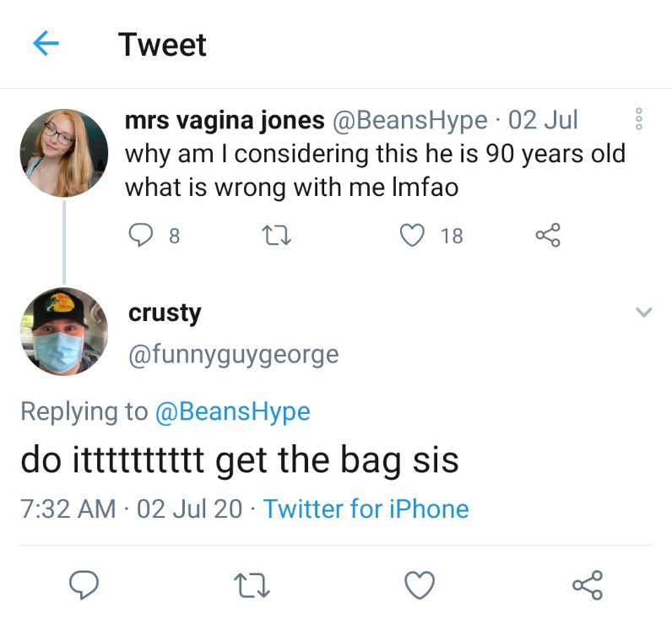Expand chevron menu beside crusty
672x620 pixels.
[643, 312]
